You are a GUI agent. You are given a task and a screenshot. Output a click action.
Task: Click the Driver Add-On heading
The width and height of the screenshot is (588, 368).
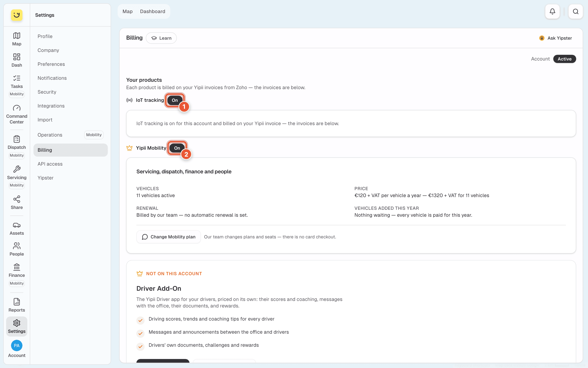pyautogui.click(x=159, y=288)
